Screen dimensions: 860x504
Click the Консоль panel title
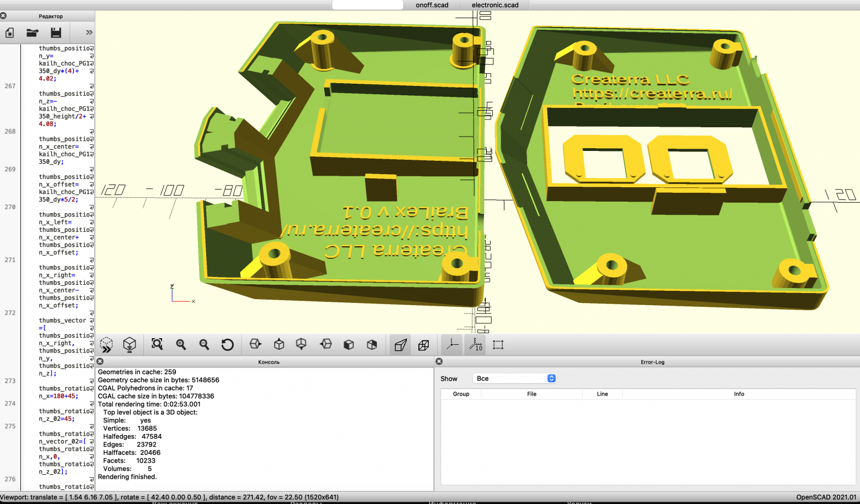point(268,362)
